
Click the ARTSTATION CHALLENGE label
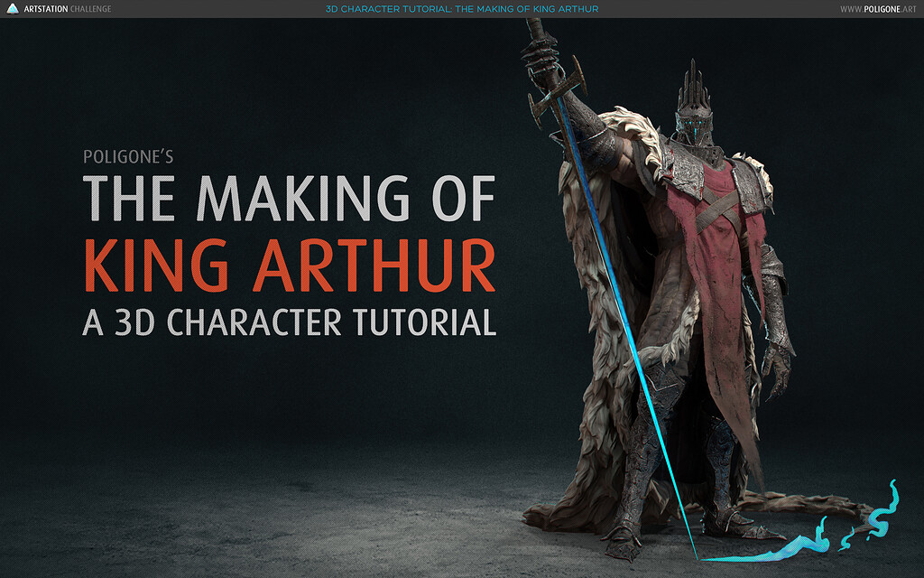[x=68, y=9]
